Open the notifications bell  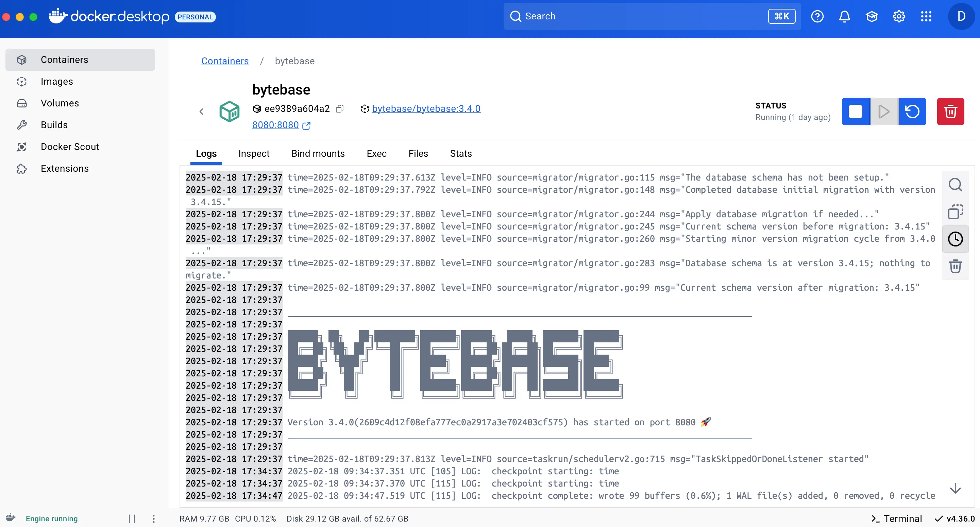tap(844, 16)
